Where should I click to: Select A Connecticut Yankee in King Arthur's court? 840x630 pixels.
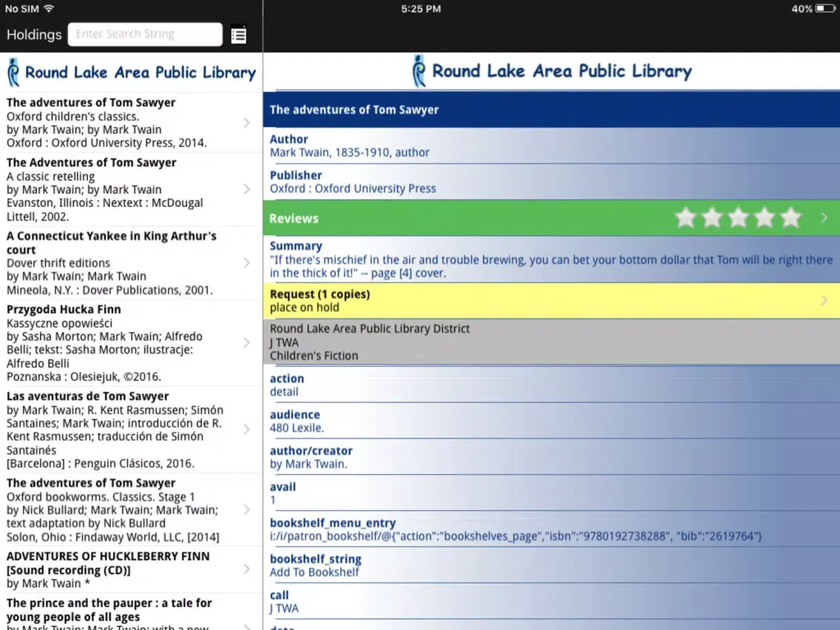coord(132,262)
